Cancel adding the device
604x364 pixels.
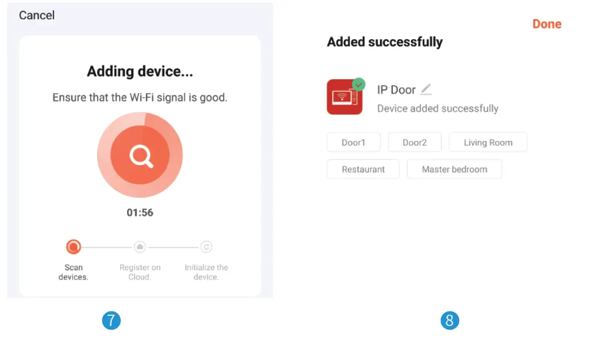(37, 16)
